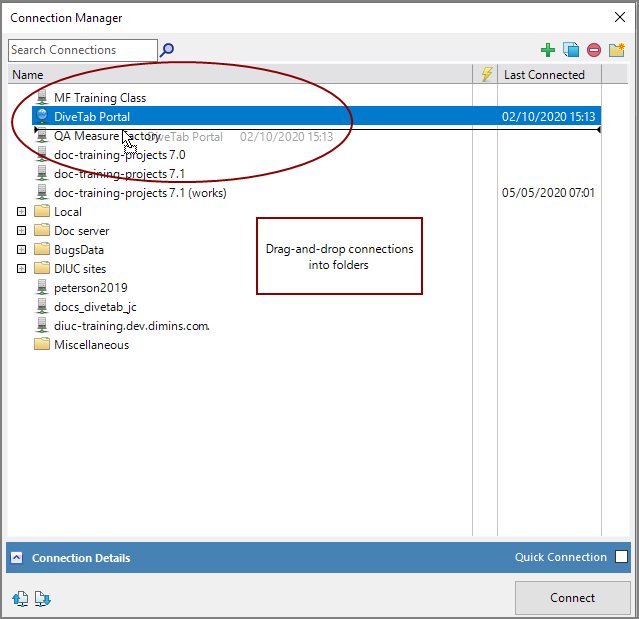This screenshot has height=619, width=639.
Task: Click the diuc-training.dev.dimins.com server icon
Action: pos(42,325)
